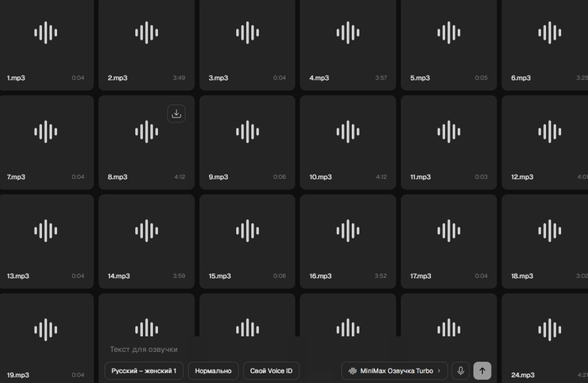Viewport: 588px width, 383px height.
Task: Select the 3.mp3 waveform icon
Action: point(248,33)
